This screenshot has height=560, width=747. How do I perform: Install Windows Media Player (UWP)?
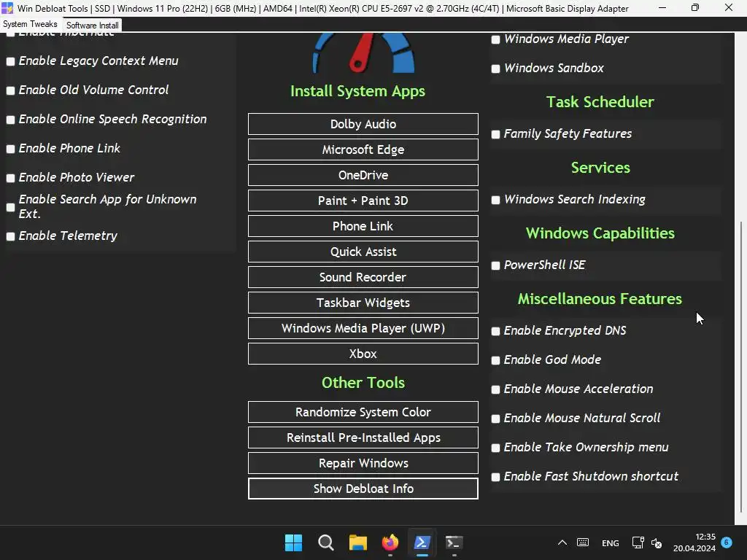[363, 328]
